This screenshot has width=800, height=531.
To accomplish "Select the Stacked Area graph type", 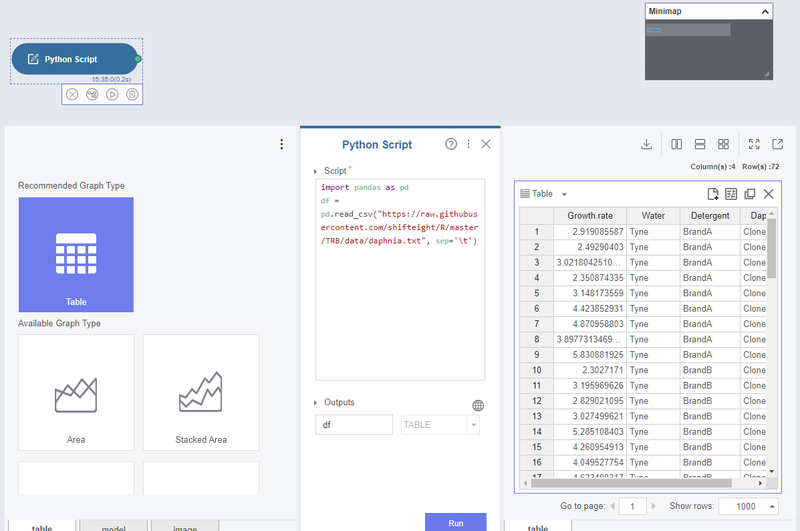I will pyautogui.click(x=201, y=392).
